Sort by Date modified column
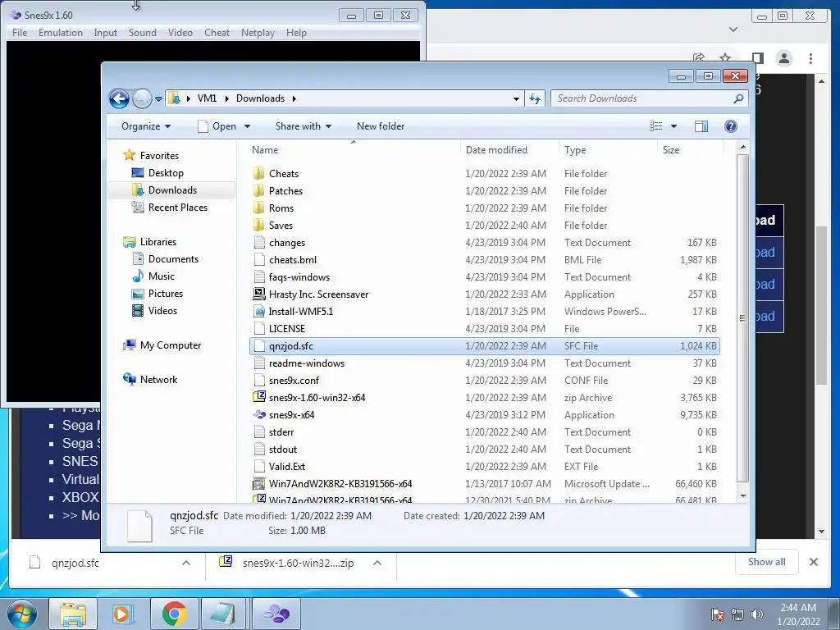Image resolution: width=840 pixels, height=630 pixels. click(x=509, y=150)
